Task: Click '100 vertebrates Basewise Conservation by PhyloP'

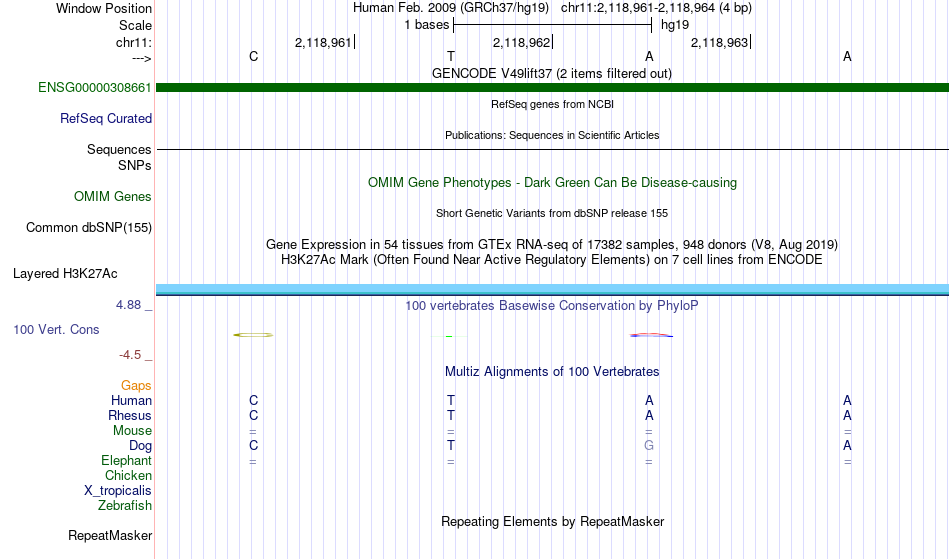Action: point(552,306)
